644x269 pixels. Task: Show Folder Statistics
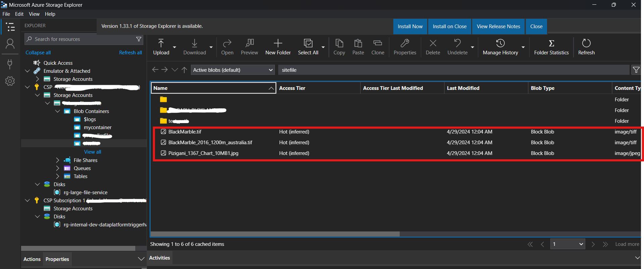tap(551, 47)
